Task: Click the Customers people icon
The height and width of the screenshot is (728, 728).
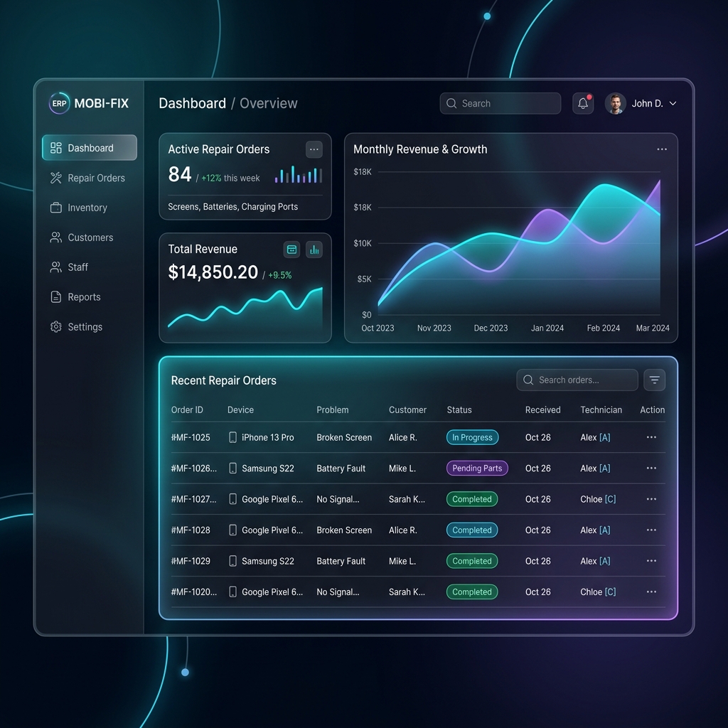Action: coord(56,237)
